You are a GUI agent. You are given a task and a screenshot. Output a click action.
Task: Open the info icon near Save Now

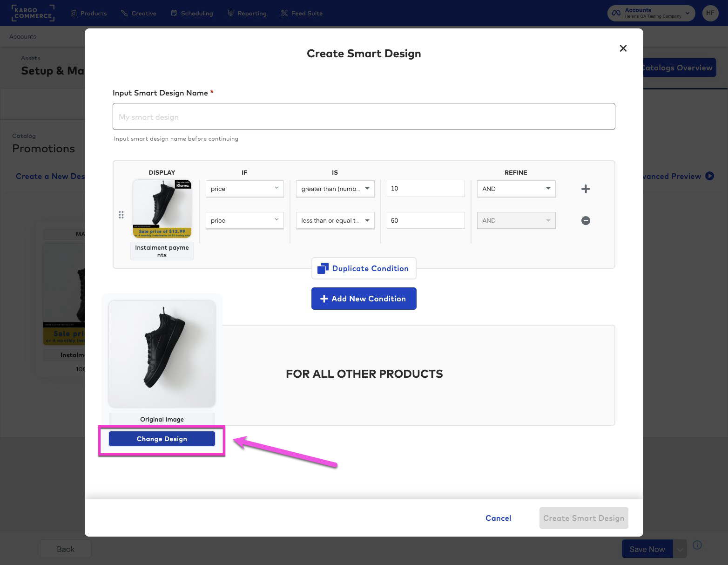coord(697,545)
